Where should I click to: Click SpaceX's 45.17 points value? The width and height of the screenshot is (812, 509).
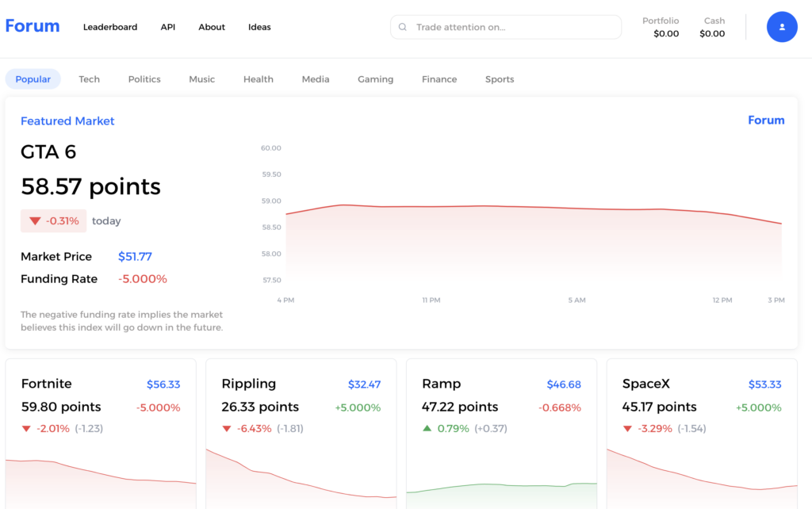click(659, 407)
